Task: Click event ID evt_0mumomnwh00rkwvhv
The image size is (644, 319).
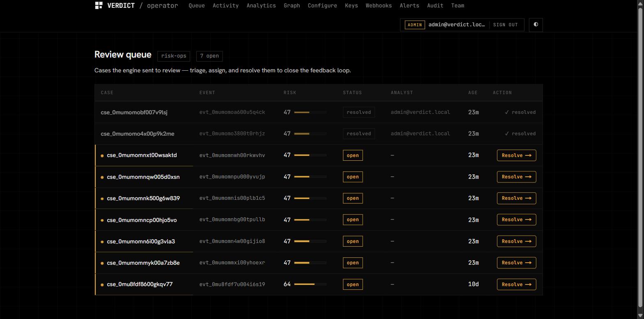Action: 232,155
